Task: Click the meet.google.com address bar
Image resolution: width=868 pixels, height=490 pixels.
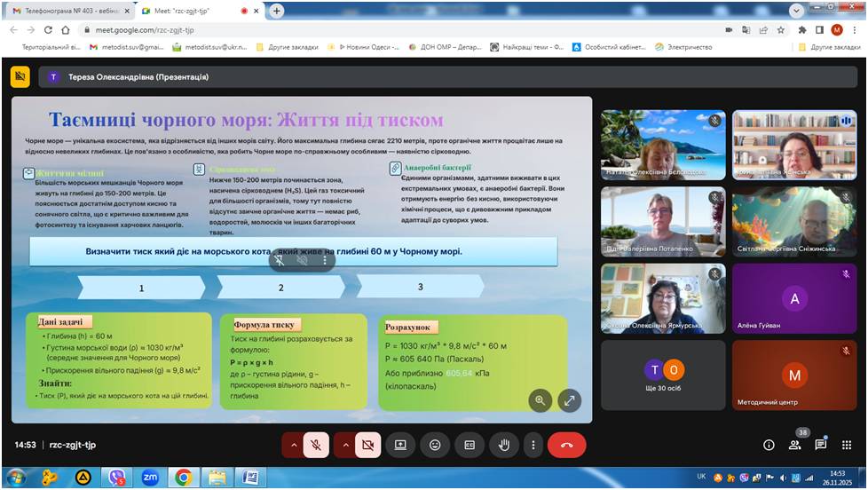Action: click(x=355, y=29)
